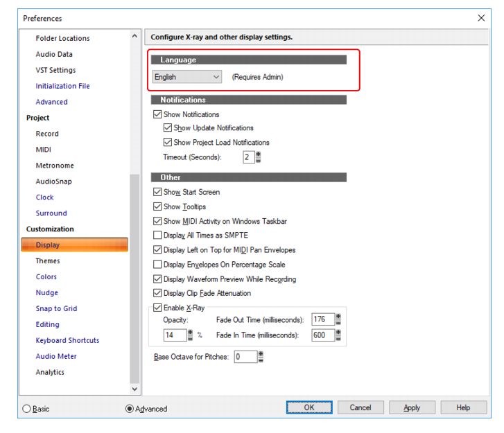The image size is (504, 433).
Task: Select the Advanced radio button
Action: [130, 409]
